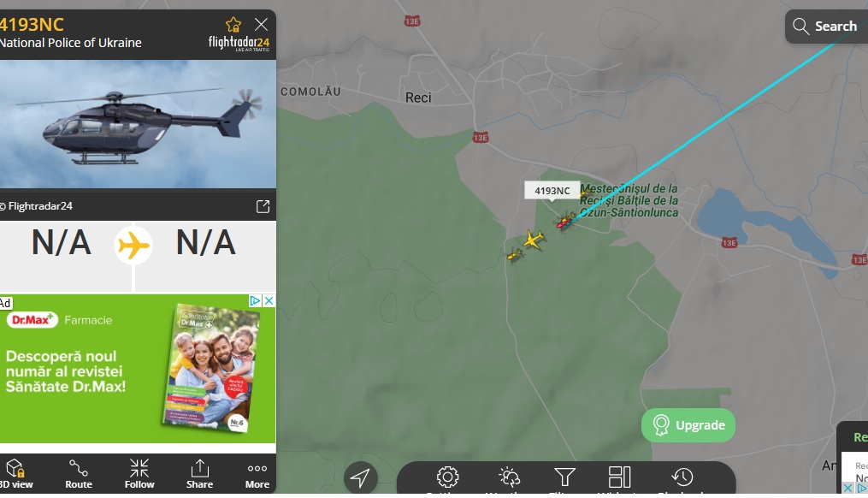Viewport: 868px width, 498px height.
Task: Open the Widgets panel
Action: (619, 477)
